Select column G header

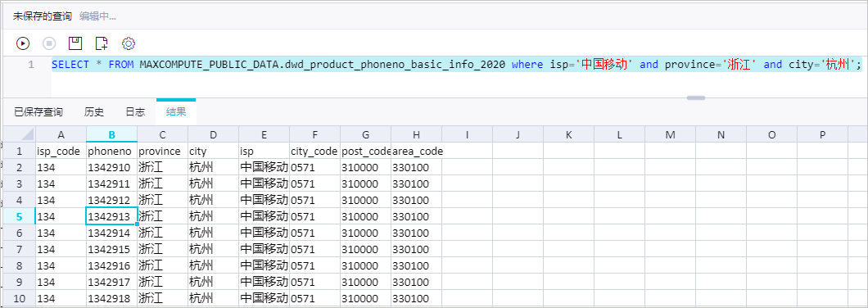(x=366, y=134)
